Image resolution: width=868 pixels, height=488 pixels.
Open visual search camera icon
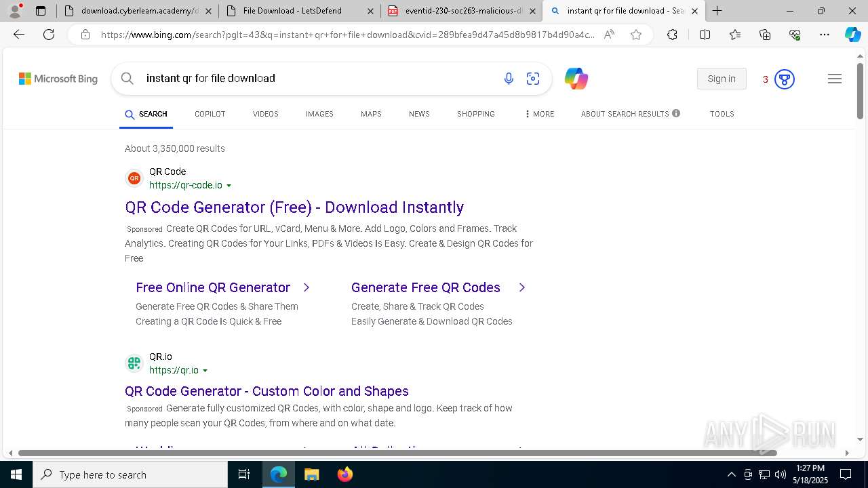point(533,79)
